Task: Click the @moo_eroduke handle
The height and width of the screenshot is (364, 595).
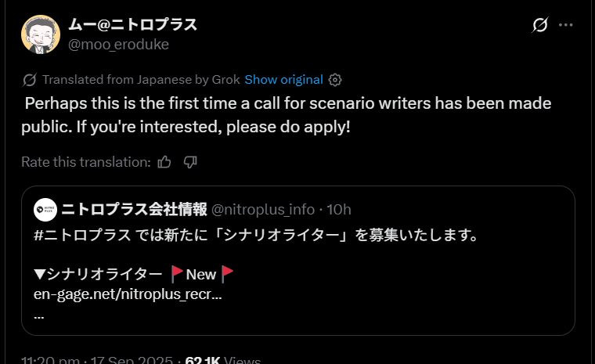Action: 118,44
